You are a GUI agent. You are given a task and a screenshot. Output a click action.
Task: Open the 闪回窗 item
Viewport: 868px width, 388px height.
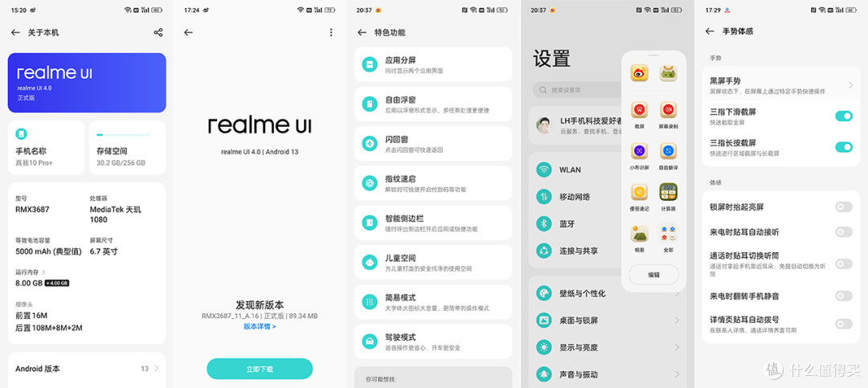[x=433, y=144]
